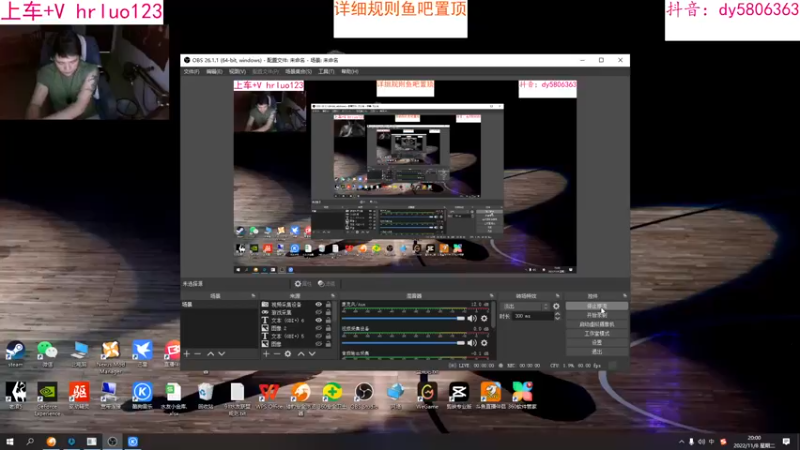Add a new source with plus icon
This screenshot has width=800, height=450.
pos(266,354)
